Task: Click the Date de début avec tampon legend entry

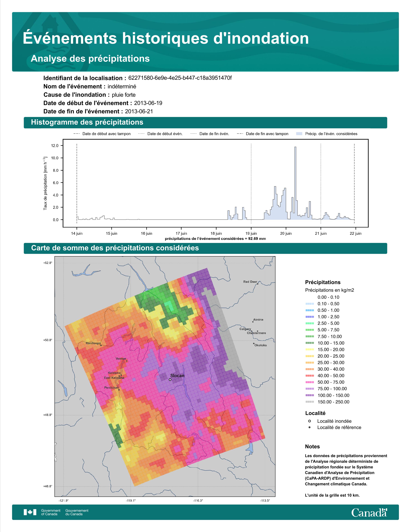Action: pyautogui.click(x=102, y=134)
